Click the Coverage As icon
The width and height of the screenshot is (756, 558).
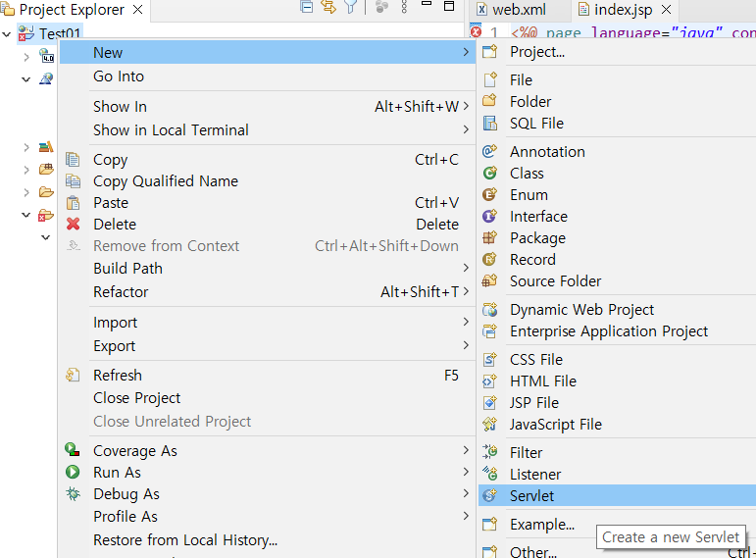tap(73, 450)
